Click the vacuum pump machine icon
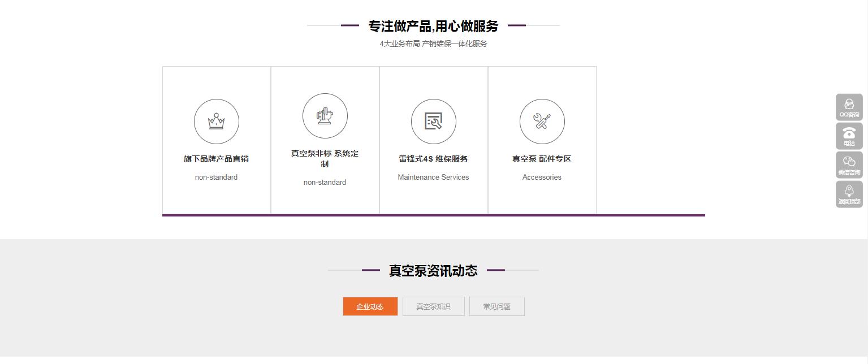 pyautogui.click(x=325, y=116)
